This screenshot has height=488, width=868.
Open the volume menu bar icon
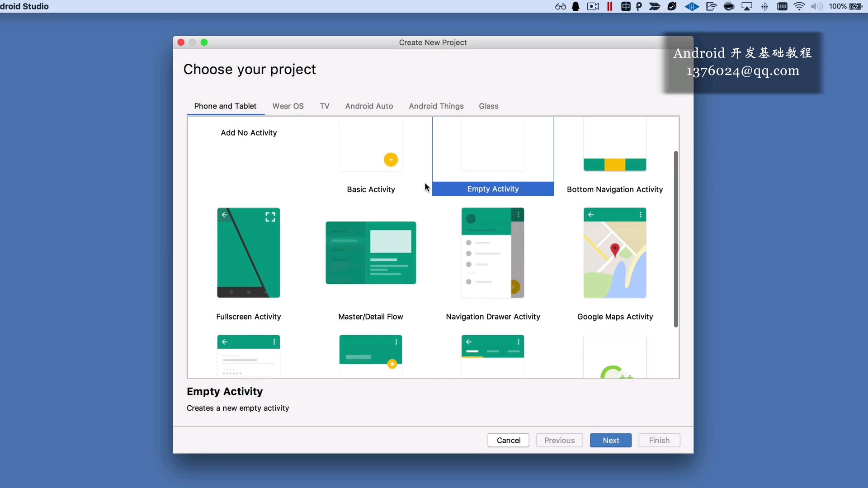816,6
